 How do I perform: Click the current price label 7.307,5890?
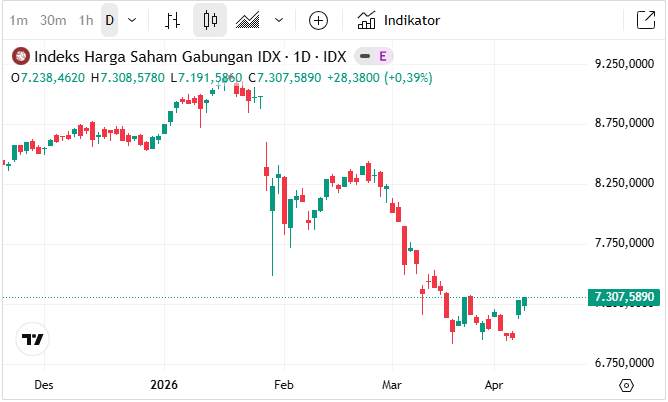coord(624,297)
